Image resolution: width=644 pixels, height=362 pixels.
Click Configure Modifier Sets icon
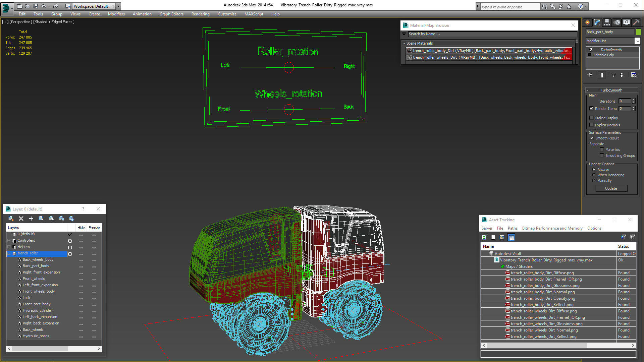click(x=634, y=75)
